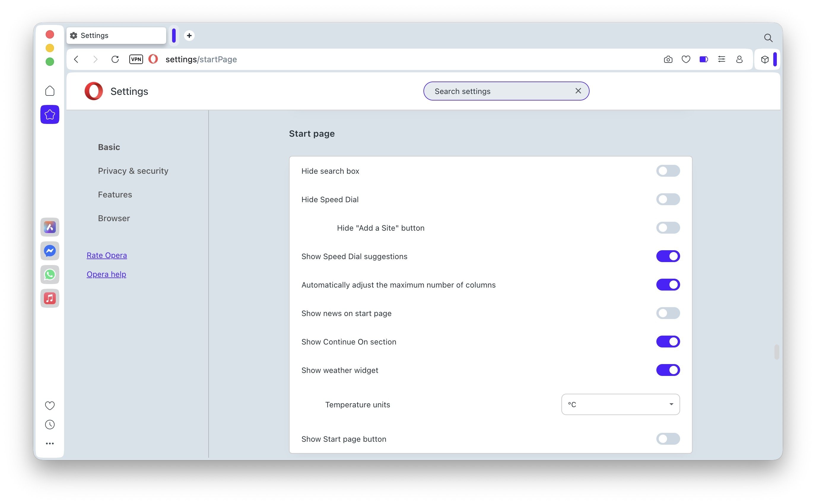Open Easy Setup sliders icon

(x=721, y=59)
